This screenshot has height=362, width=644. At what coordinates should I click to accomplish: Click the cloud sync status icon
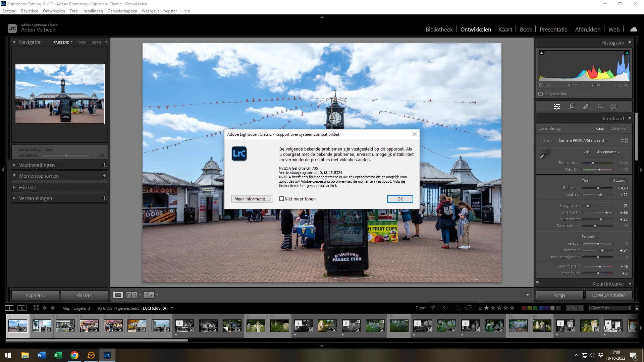pyautogui.click(x=634, y=29)
